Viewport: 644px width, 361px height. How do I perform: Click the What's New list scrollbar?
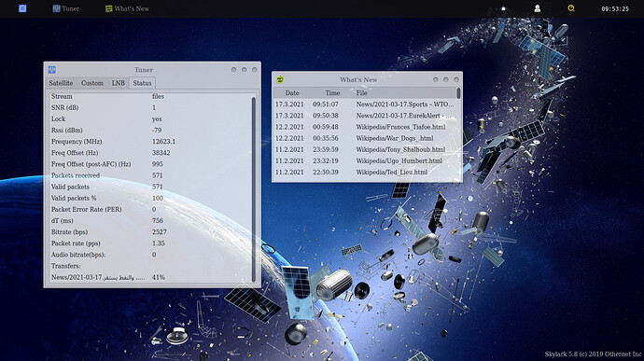(x=458, y=93)
